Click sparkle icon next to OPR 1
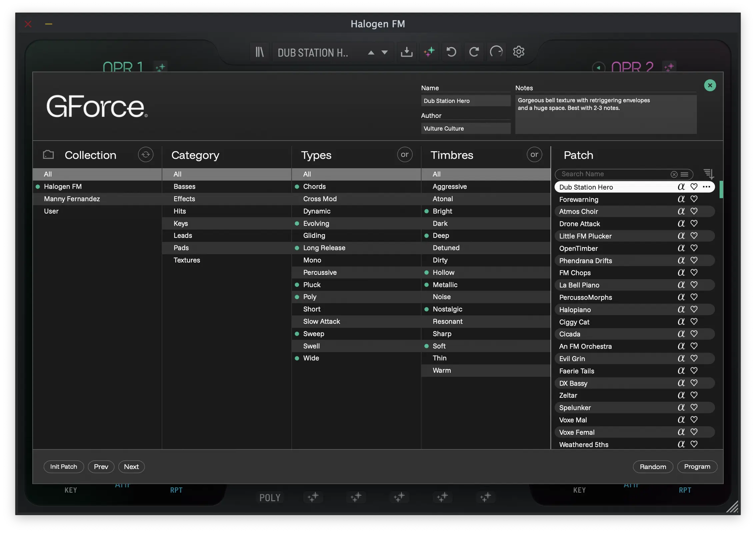This screenshot has width=756, height=533. click(160, 67)
